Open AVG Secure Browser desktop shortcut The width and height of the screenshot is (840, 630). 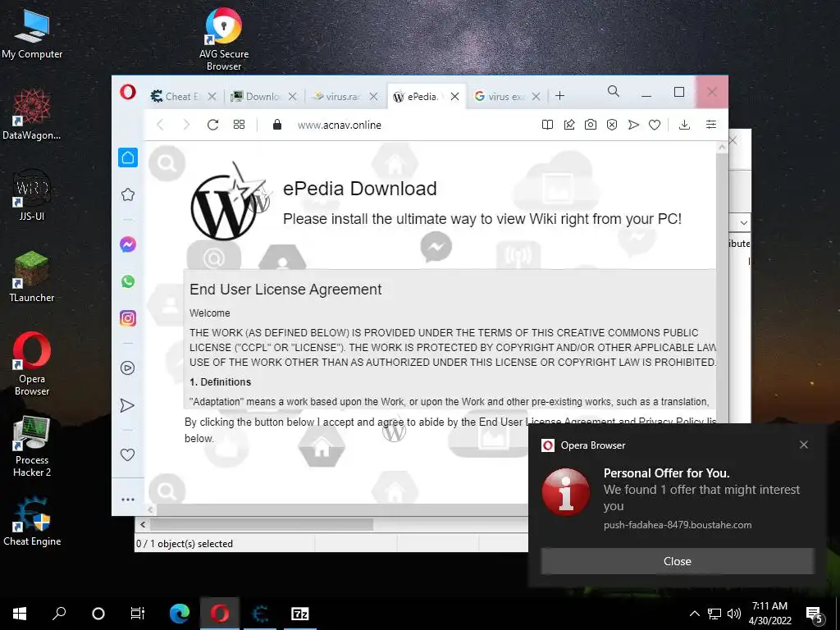pyautogui.click(x=223, y=39)
